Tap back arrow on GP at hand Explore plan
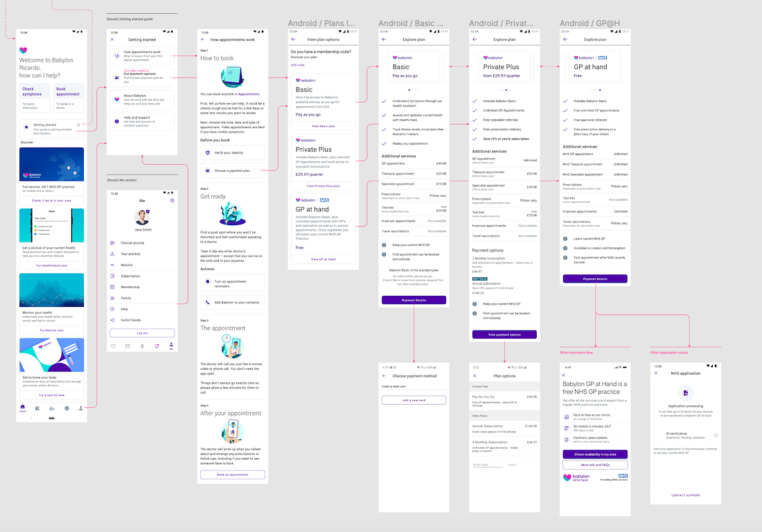The image size is (762, 532). coord(565,39)
